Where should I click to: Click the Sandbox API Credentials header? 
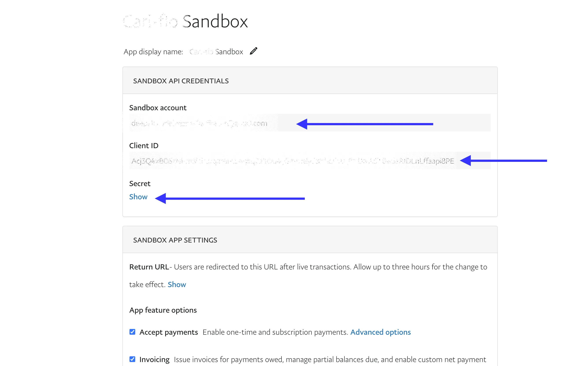(x=181, y=81)
